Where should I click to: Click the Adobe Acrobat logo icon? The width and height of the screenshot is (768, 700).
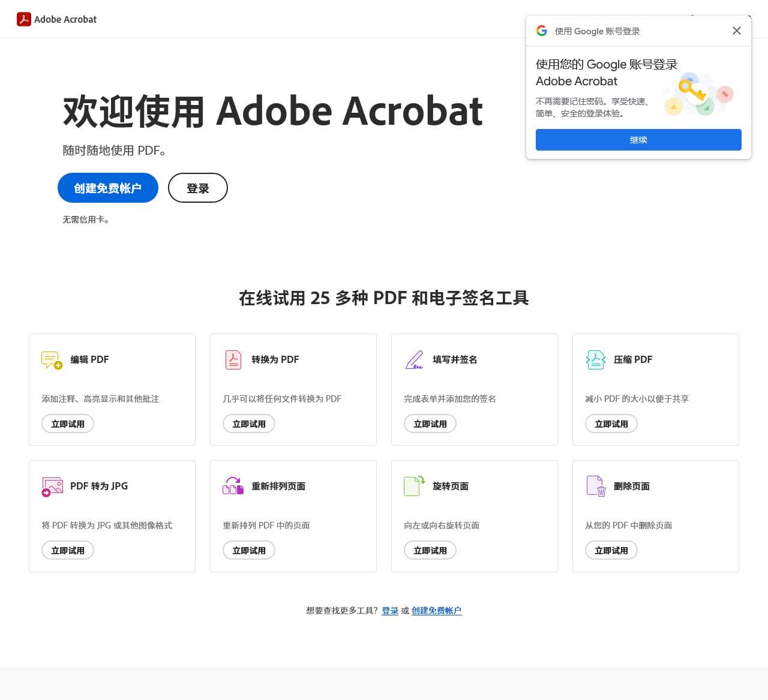(x=23, y=19)
